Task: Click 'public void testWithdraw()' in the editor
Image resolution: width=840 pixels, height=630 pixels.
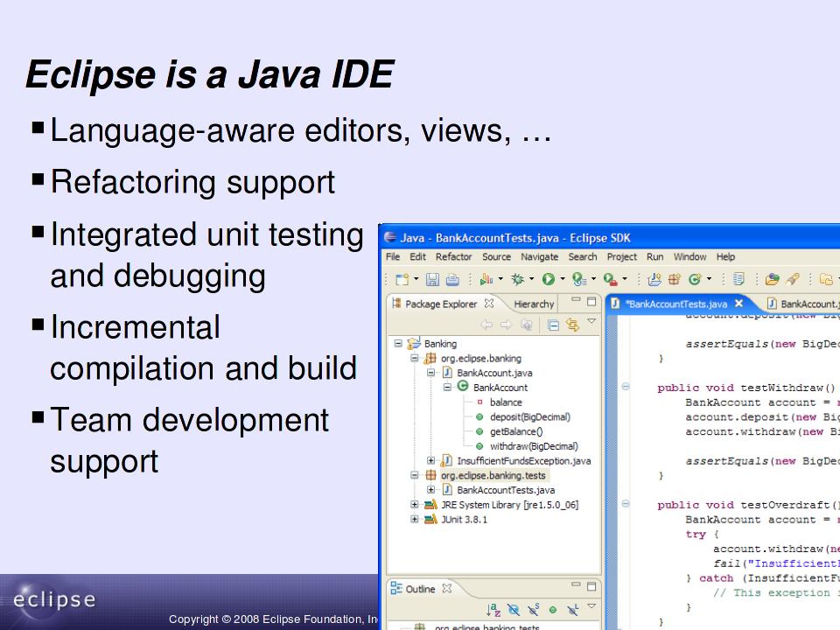Action: click(746, 388)
